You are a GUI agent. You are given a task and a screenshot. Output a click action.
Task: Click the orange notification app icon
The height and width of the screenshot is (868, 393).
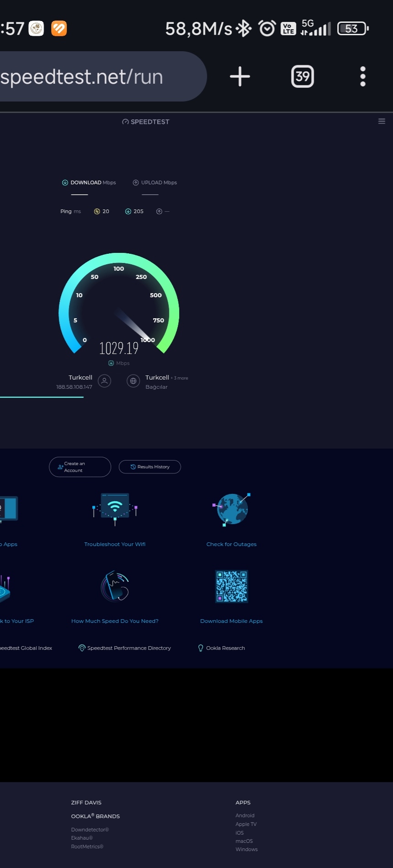(x=59, y=28)
